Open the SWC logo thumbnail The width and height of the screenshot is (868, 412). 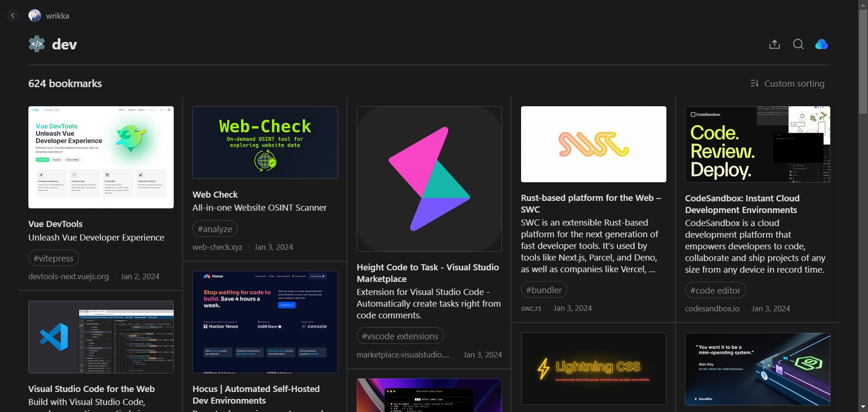click(x=594, y=144)
